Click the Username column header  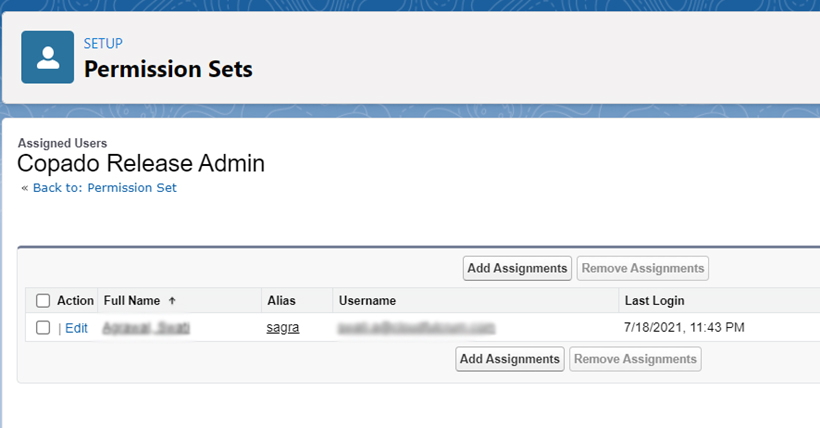pos(367,300)
